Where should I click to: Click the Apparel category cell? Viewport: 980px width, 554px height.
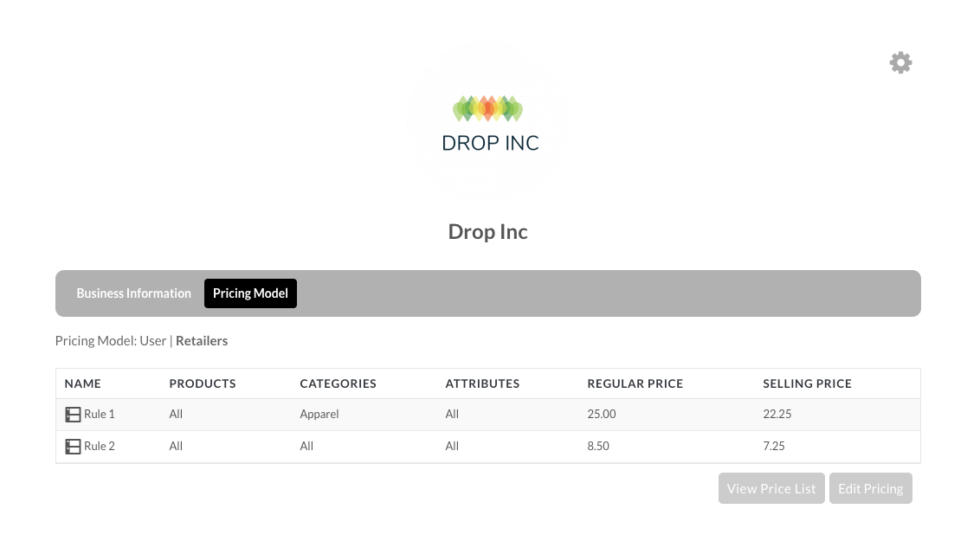pyautogui.click(x=319, y=414)
